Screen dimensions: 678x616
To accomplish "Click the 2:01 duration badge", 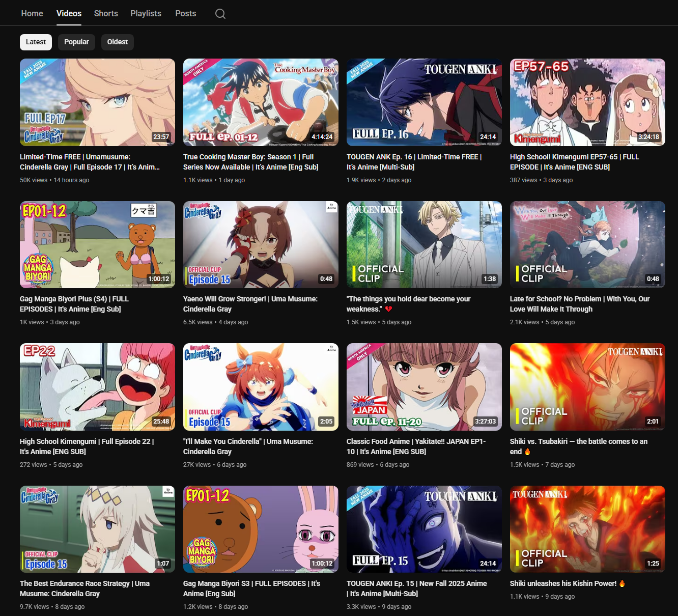I will coord(653,422).
